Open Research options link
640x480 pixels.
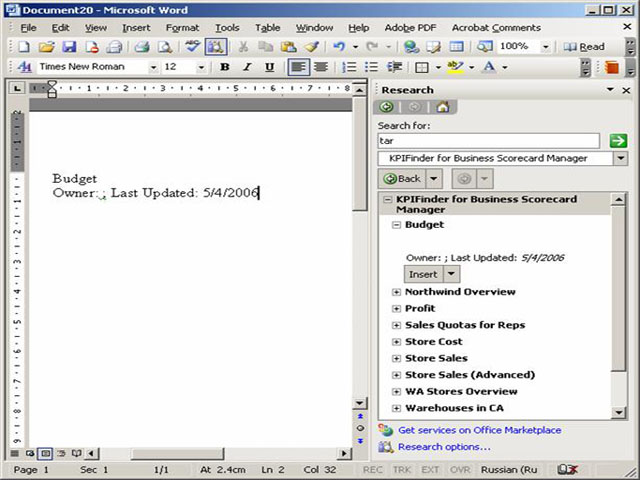coord(444,447)
